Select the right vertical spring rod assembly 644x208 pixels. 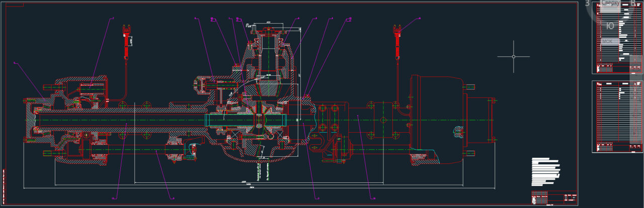[x=398, y=43]
